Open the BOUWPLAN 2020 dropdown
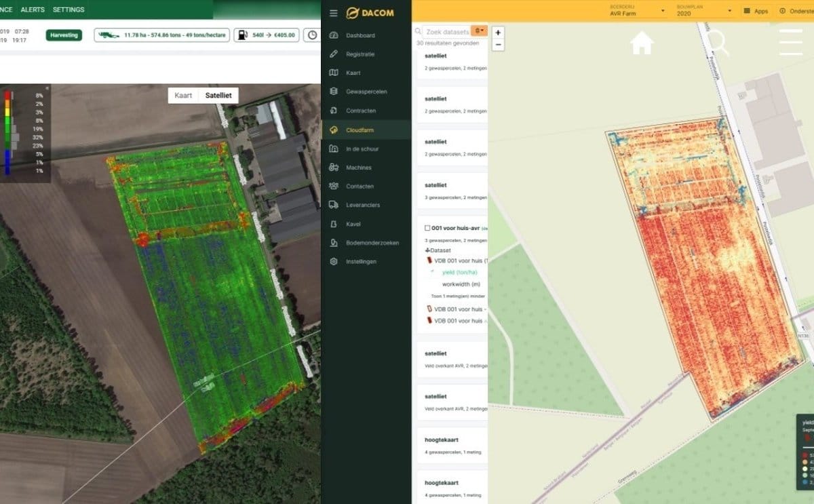814x504 pixels. (x=704, y=10)
